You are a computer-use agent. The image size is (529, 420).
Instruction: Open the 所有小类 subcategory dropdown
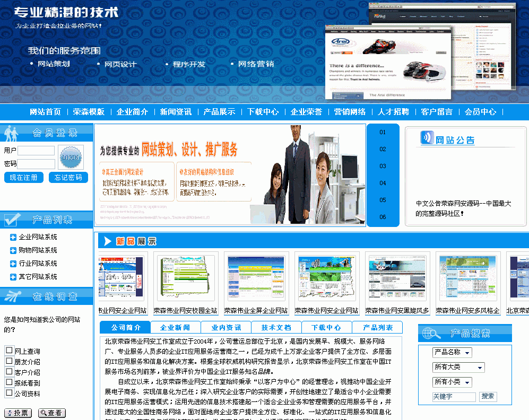[x=452, y=382]
